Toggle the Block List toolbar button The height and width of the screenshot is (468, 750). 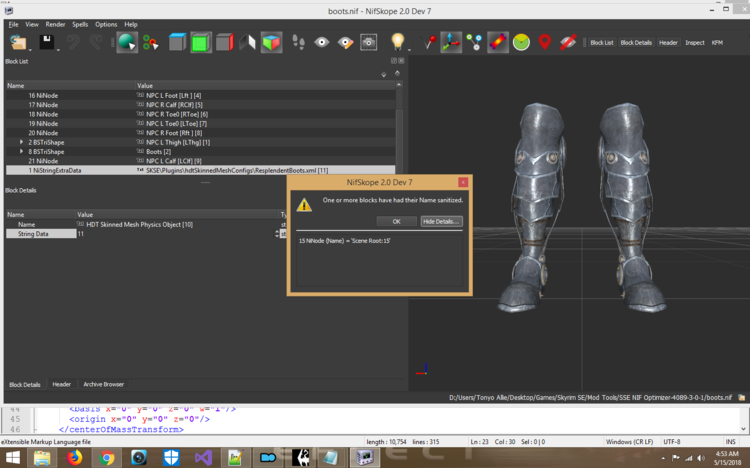602,43
